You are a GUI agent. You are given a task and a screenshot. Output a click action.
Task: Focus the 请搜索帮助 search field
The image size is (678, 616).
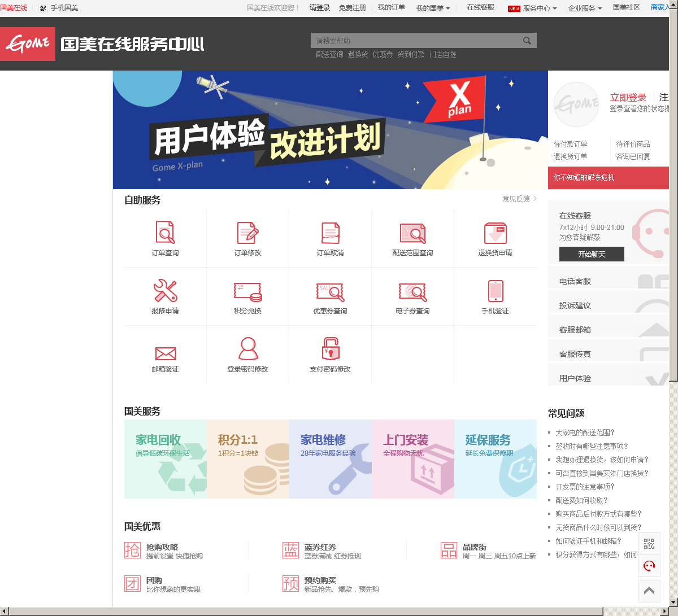[x=415, y=41]
